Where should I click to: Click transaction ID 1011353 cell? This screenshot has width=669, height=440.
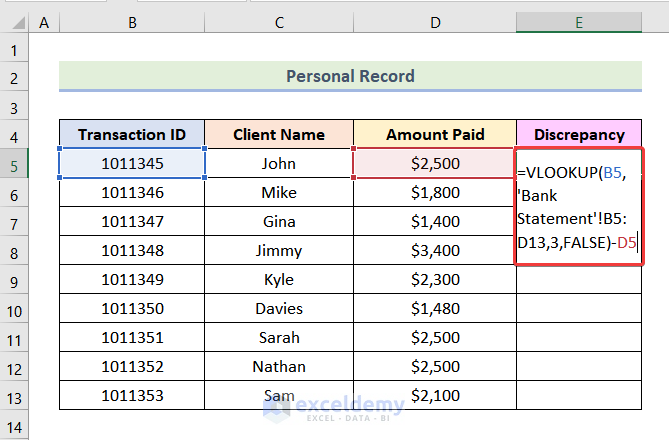pos(132,396)
